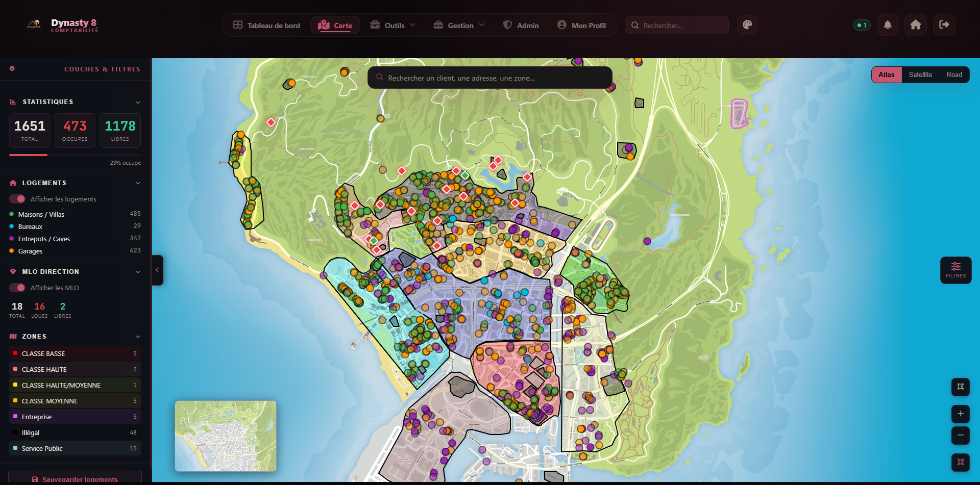This screenshot has width=980, height=485.
Task: Click the fullscreen collapse icon on map
Action: [960, 462]
